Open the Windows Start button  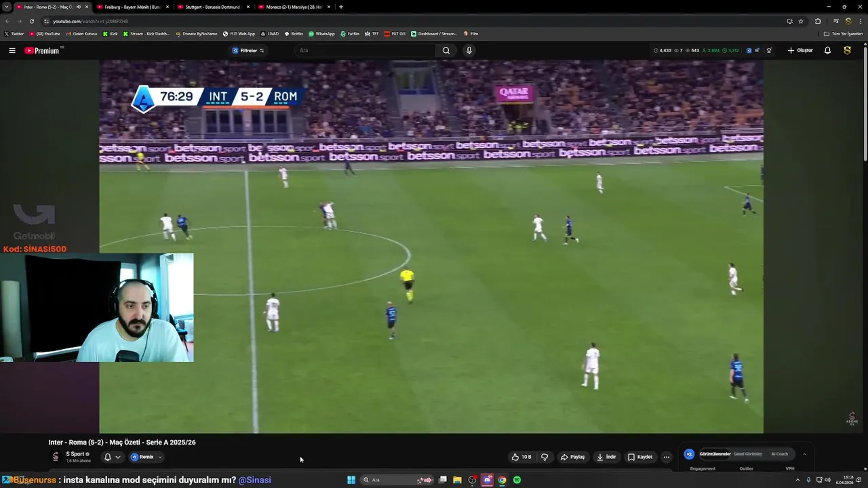tap(351, 480)
